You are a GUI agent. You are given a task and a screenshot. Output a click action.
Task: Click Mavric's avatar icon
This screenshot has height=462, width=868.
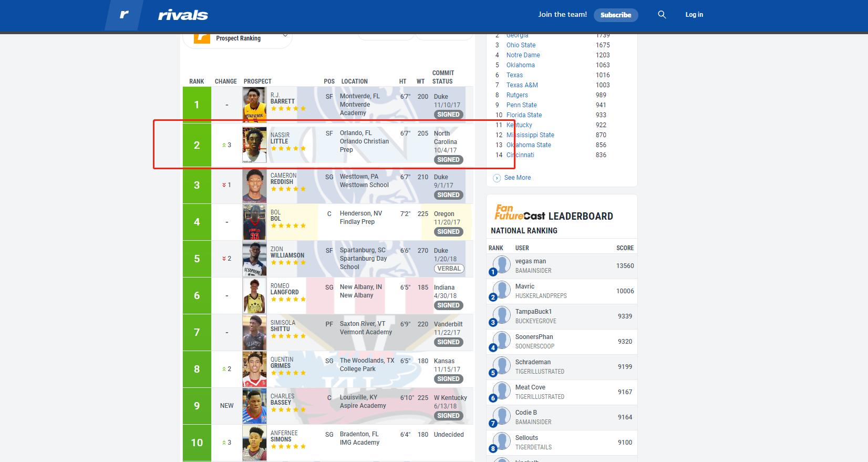502,290
